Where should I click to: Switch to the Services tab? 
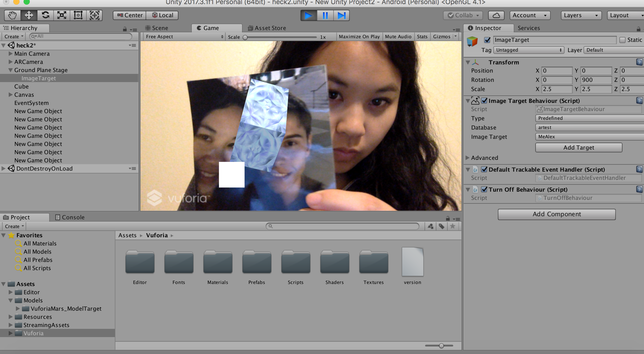click(x=529, y=28)
